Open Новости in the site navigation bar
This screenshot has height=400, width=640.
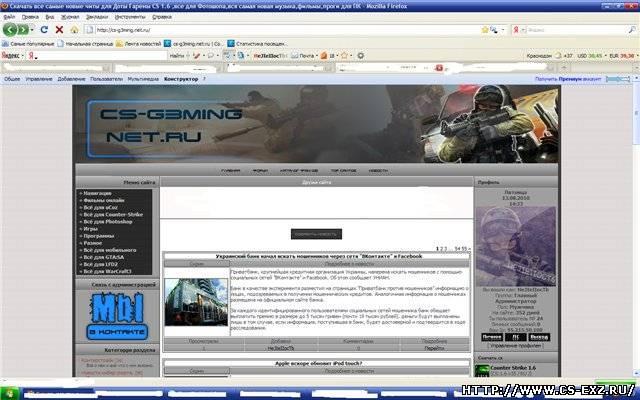[378, 171]
